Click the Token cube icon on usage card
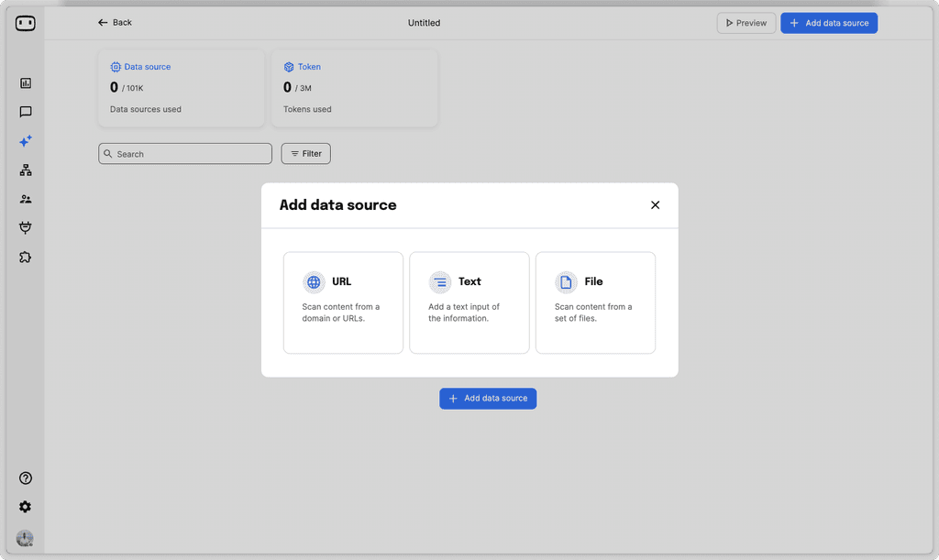Screen dimensions: 939x560 click(287, 66)
